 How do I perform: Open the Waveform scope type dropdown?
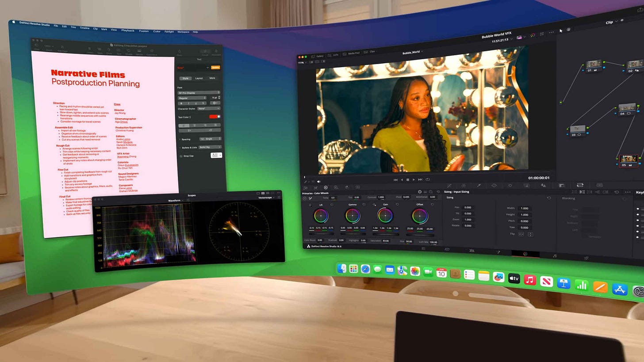[176, 201]
